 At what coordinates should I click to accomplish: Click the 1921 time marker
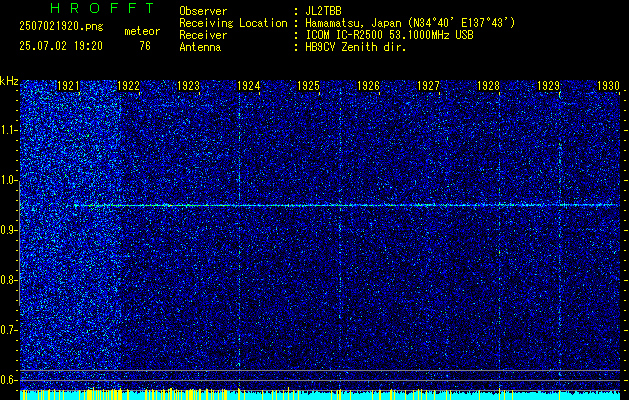(x=68, y=86)
